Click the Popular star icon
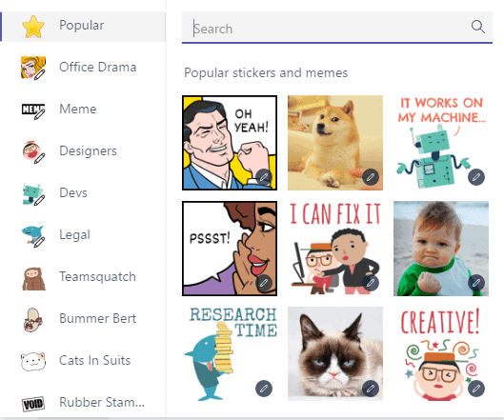This screenshot has height=420, width=504. [x=33, y=26]
